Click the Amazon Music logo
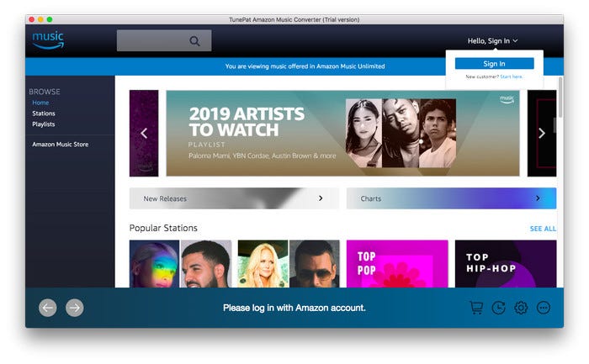589x364 pixels. coord(48,40)
